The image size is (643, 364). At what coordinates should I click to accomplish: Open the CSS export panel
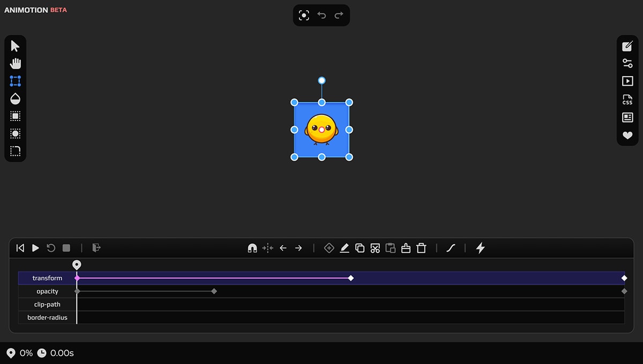[x=627, y=100]
